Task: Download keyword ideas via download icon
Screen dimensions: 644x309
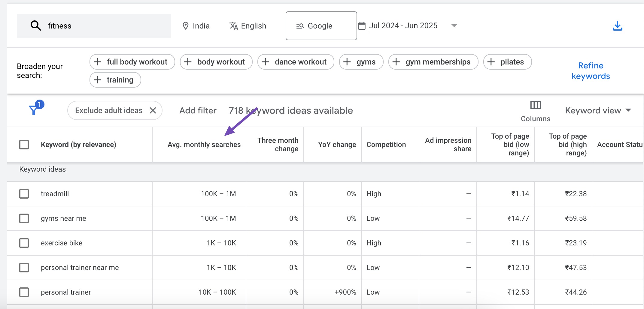Action: 617,26
